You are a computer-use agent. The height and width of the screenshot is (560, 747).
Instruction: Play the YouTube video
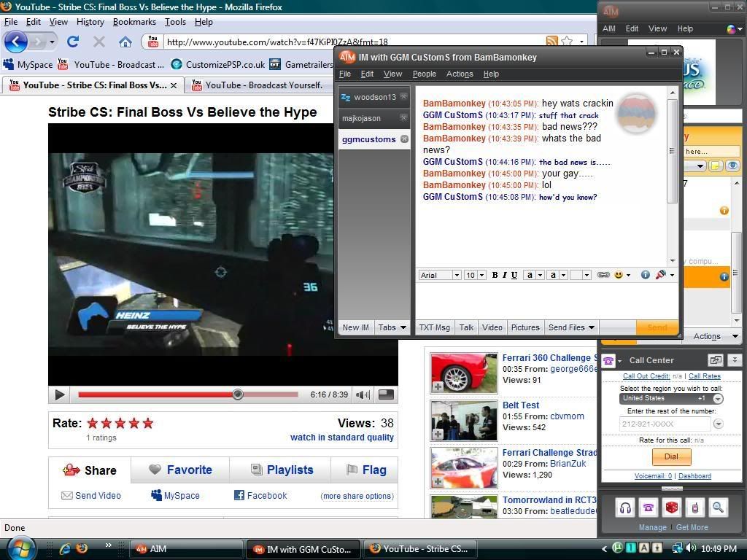60,394
